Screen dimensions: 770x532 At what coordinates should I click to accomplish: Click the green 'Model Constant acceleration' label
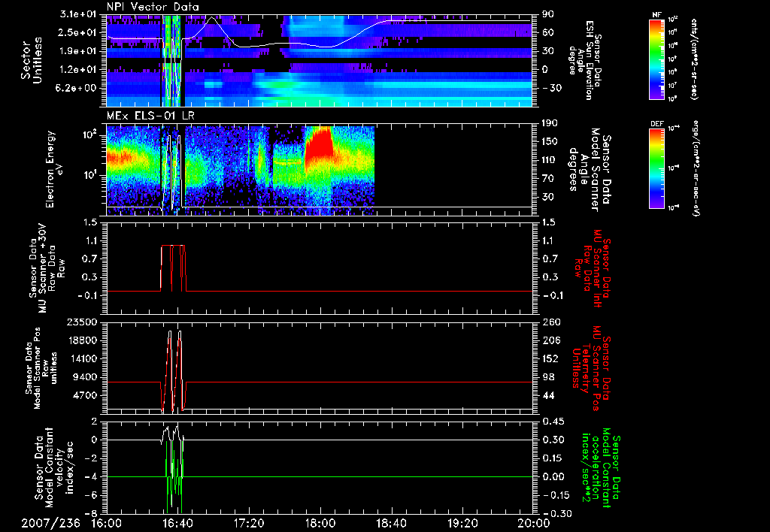pyautogui.click(x=600, y=467)
